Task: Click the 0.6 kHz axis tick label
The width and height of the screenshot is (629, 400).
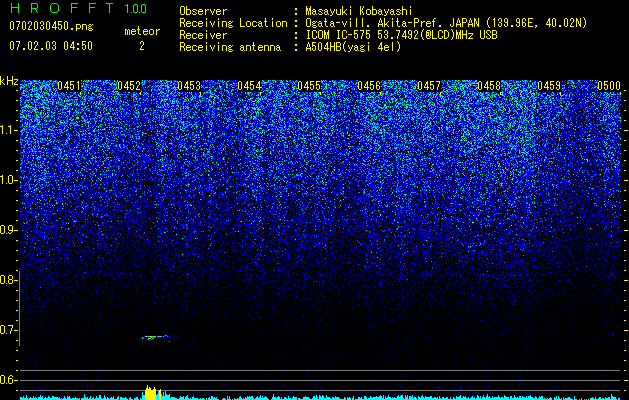Action: (x=7, y=380)
